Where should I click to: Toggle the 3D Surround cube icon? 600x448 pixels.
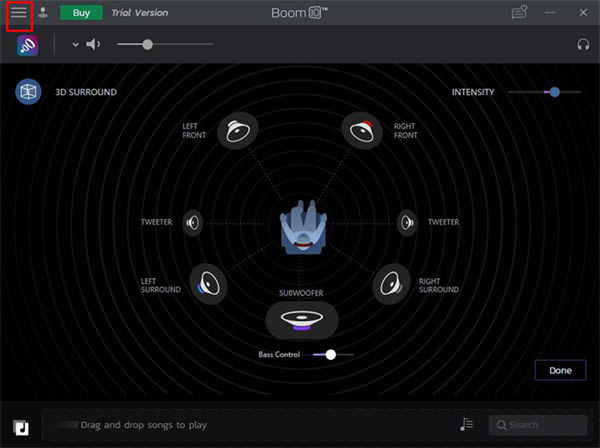pyautogui.click(x=28, y=92)
